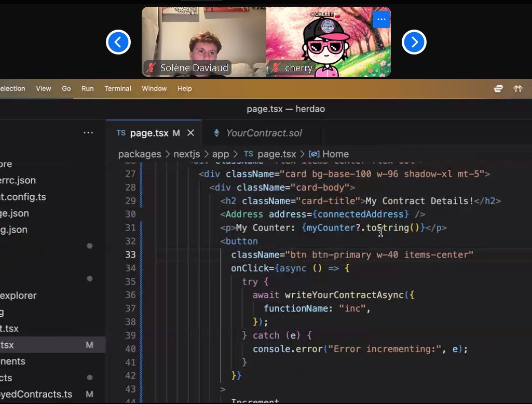Open more options on cherry's video tile

click(x=381, y=19)
